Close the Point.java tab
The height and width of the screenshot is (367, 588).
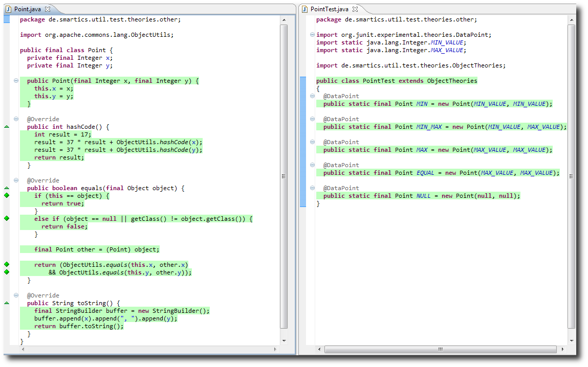[x=48, y=9]
